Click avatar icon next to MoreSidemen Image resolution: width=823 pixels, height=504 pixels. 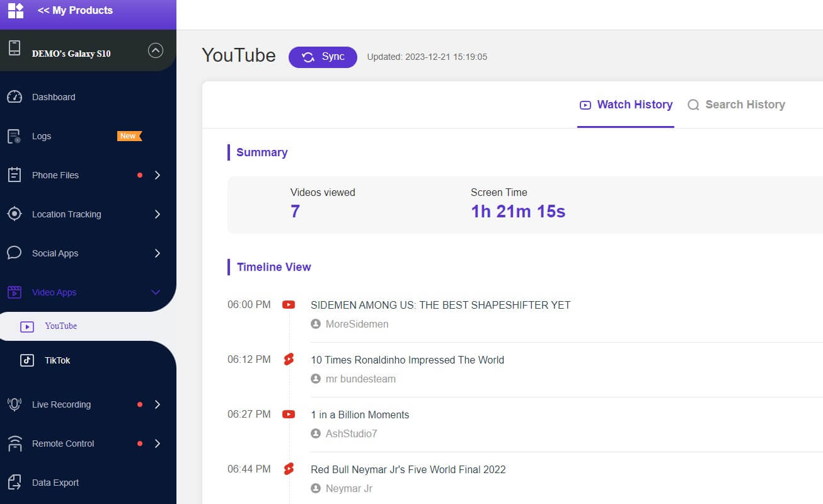click(x=316, y=324)
